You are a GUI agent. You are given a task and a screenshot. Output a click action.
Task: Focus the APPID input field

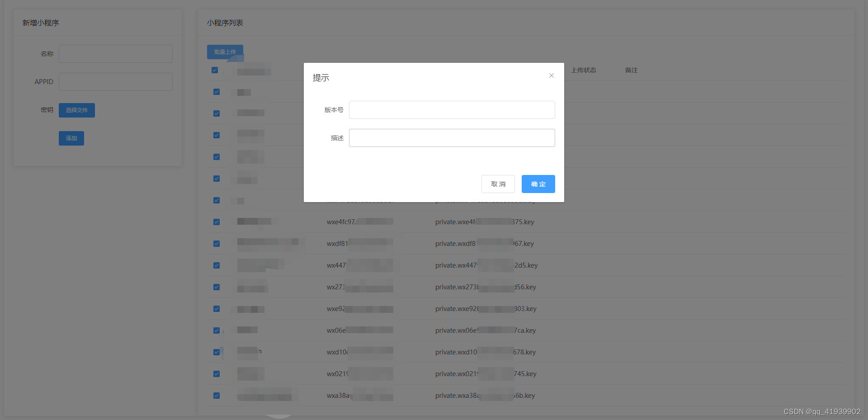coord(115,81)
